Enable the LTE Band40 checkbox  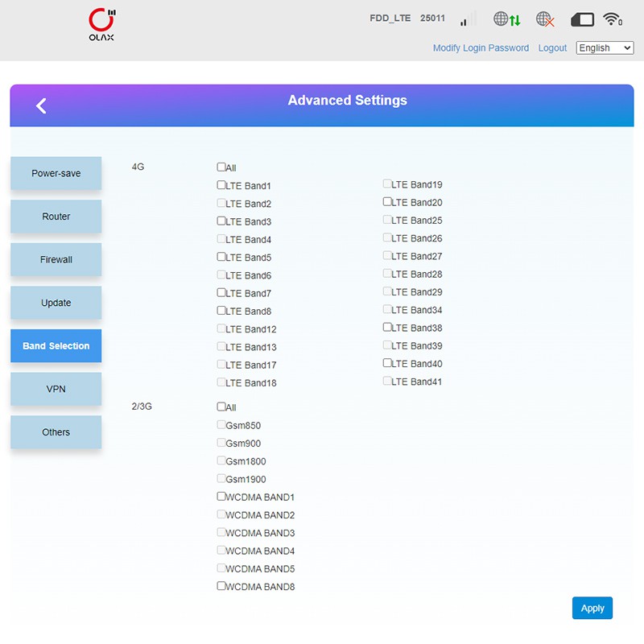click(x=387, y=363)
